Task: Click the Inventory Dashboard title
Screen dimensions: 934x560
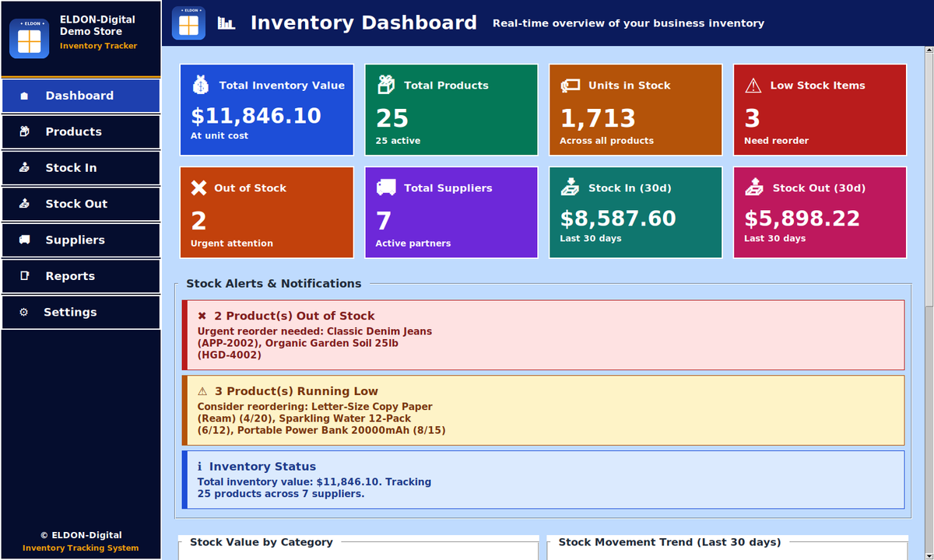Action: [363, 23]
